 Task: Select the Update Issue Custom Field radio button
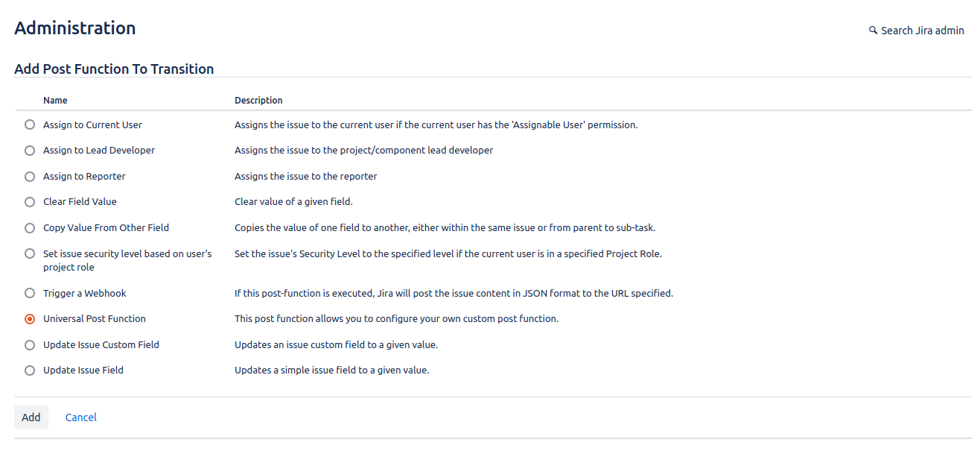[x=30, y=345]
